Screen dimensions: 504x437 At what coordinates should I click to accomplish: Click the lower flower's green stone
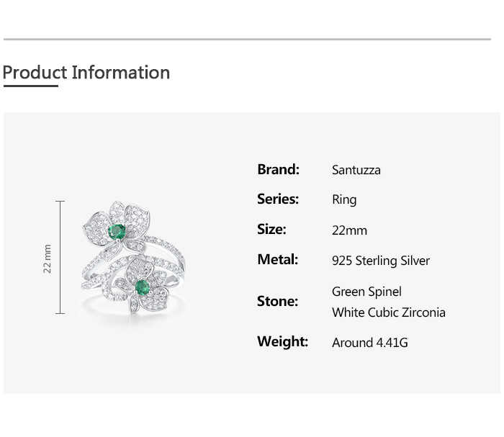click(x=143, y=287)
